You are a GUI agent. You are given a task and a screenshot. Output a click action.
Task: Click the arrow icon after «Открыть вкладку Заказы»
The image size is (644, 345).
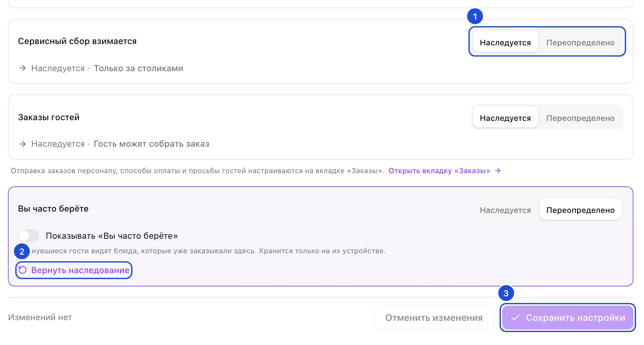click(x=497, y=171)
